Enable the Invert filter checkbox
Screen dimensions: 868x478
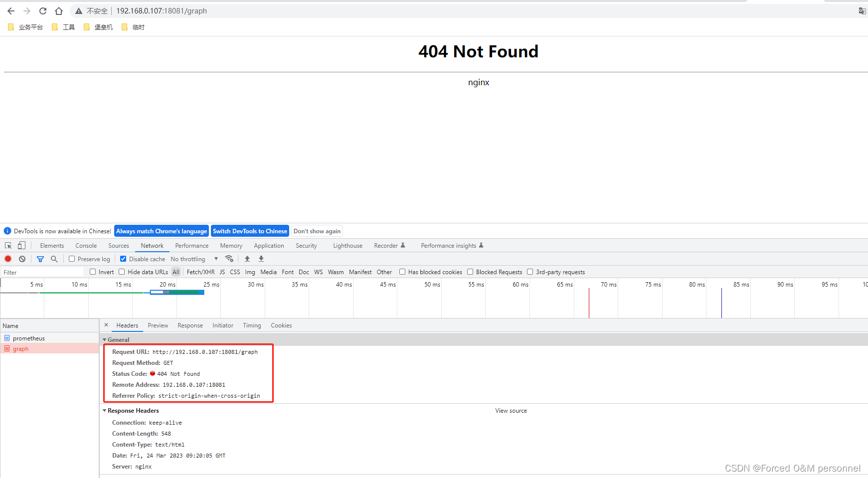click(x=93, y=272)
